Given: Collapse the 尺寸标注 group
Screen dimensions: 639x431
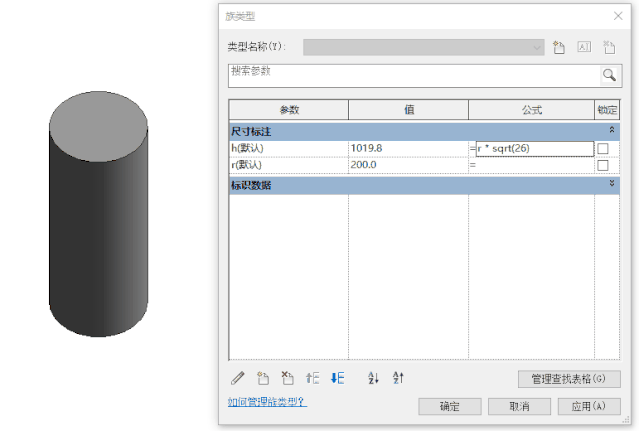Looking at the screenshot, I should [612, 130].
